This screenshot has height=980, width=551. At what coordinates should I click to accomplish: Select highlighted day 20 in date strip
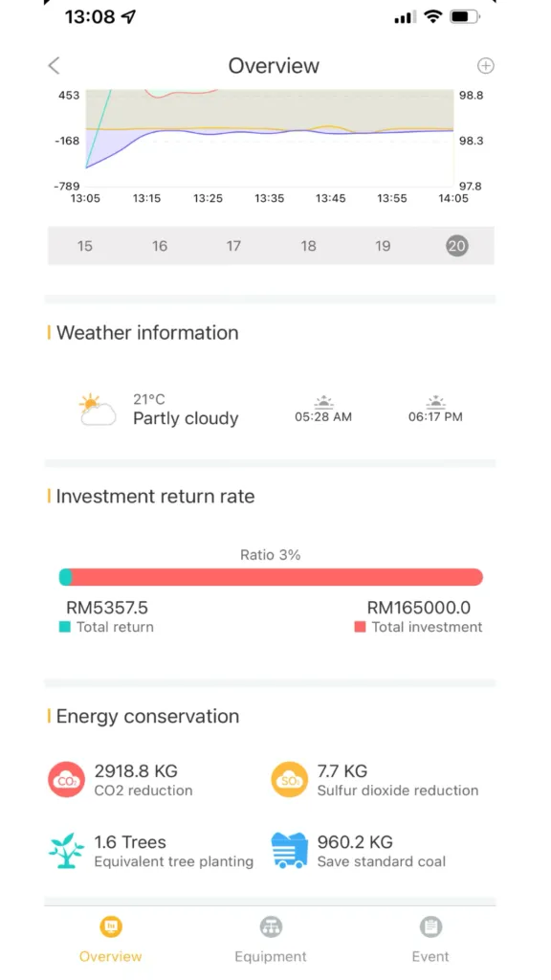click(x=456, y=246)
